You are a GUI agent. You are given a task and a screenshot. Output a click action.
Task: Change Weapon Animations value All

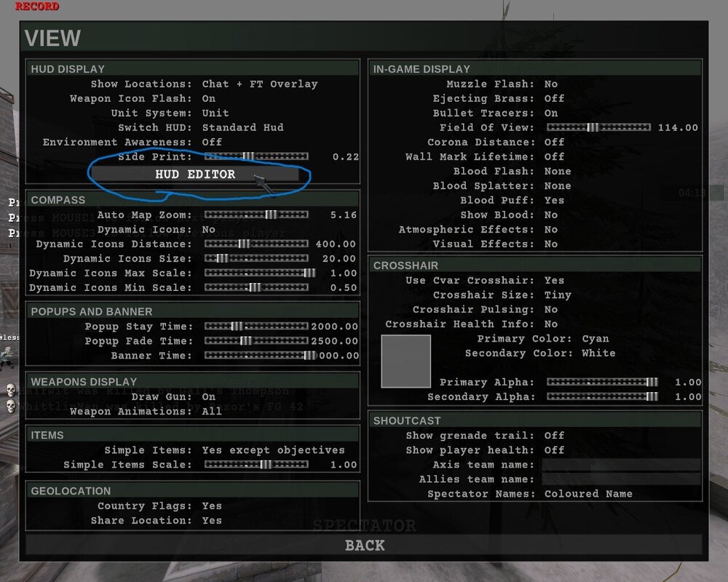[x=212, y=411]
